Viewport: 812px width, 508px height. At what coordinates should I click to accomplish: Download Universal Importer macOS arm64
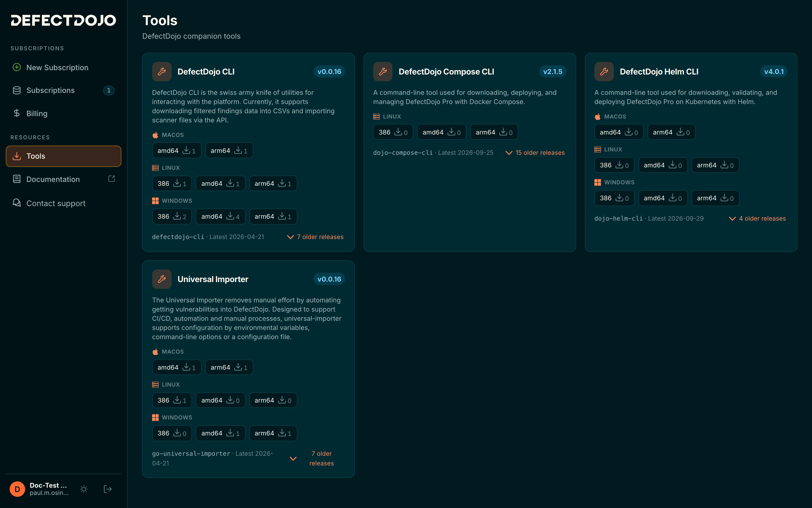pyautogui.click(x=229, y=367)
